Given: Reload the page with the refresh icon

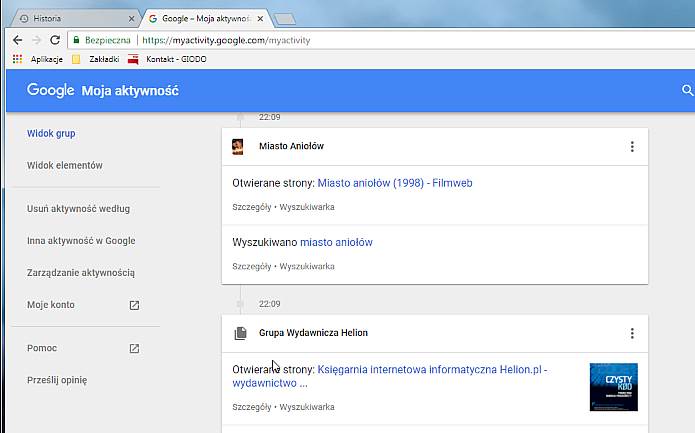Looking at the screenshot, I should (x=55, y=40).
